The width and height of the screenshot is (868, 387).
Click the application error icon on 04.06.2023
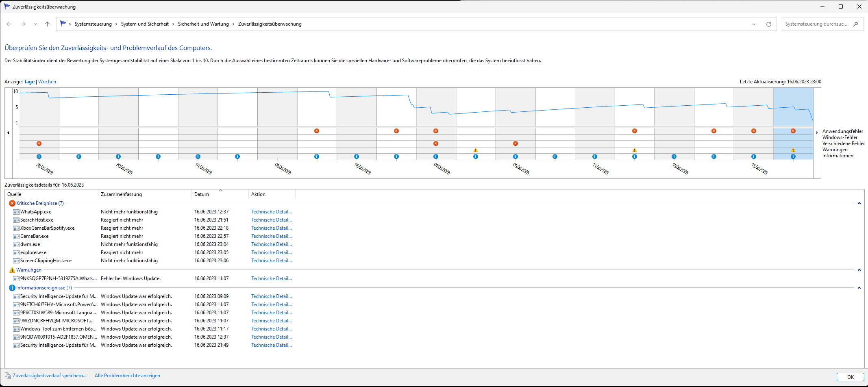(317, 131)
